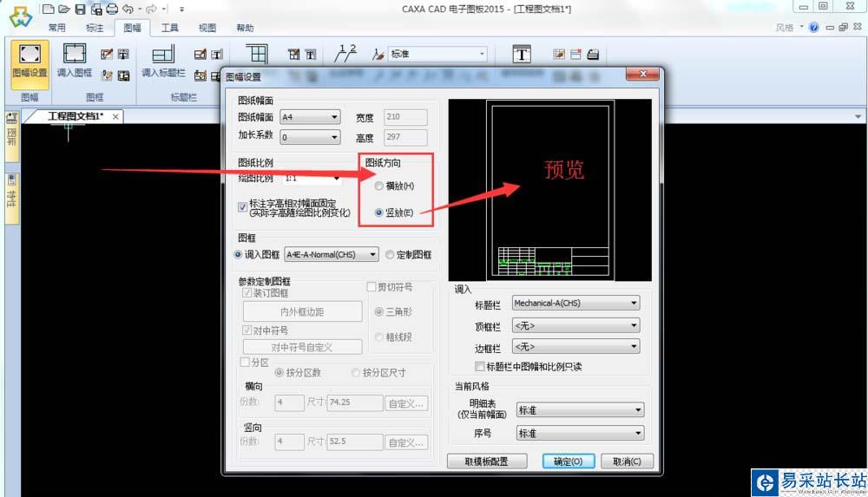Click the edit frame icon bottom-right in 图框 group
Screen dimensions: 868x497
pos(123,75)
